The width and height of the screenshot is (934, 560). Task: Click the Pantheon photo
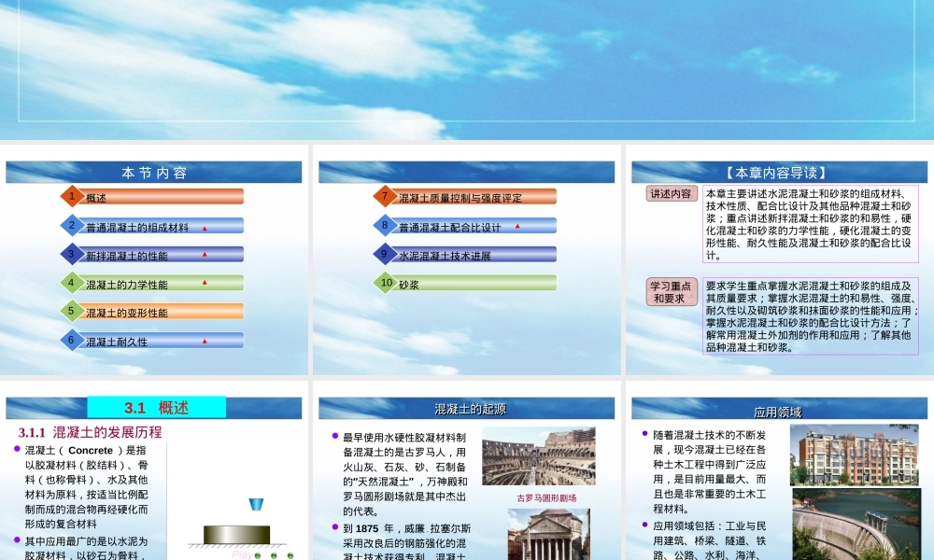[548, 534]
